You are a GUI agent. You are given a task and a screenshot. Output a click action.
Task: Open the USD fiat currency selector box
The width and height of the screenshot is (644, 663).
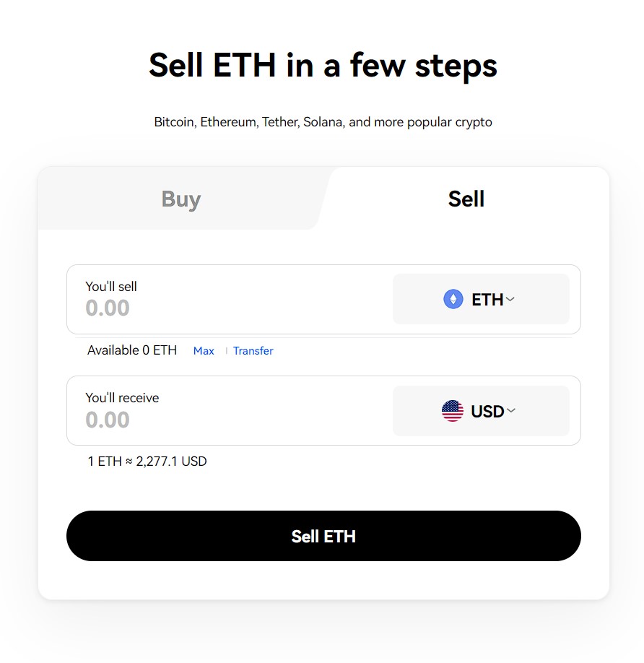point(481,411)
